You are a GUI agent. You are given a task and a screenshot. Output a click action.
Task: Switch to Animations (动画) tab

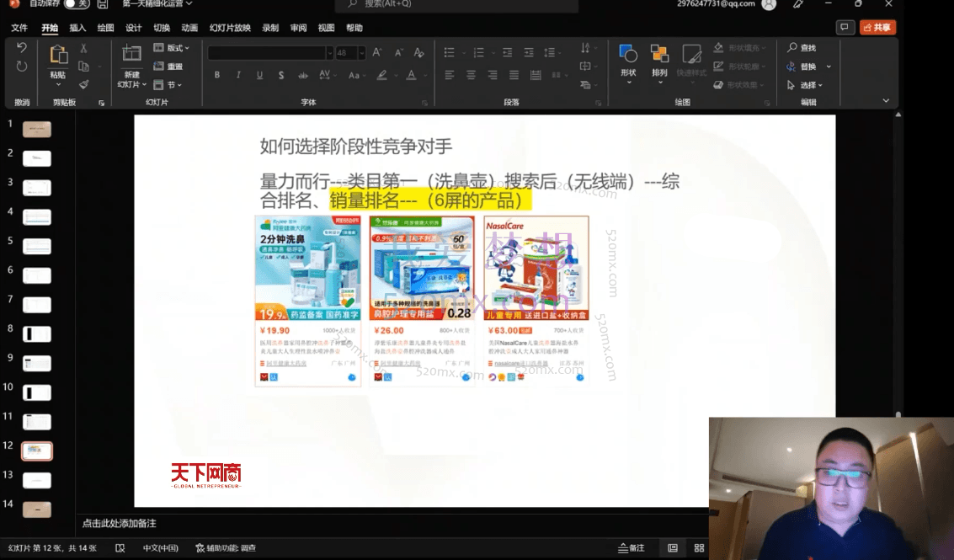point(189,28)
